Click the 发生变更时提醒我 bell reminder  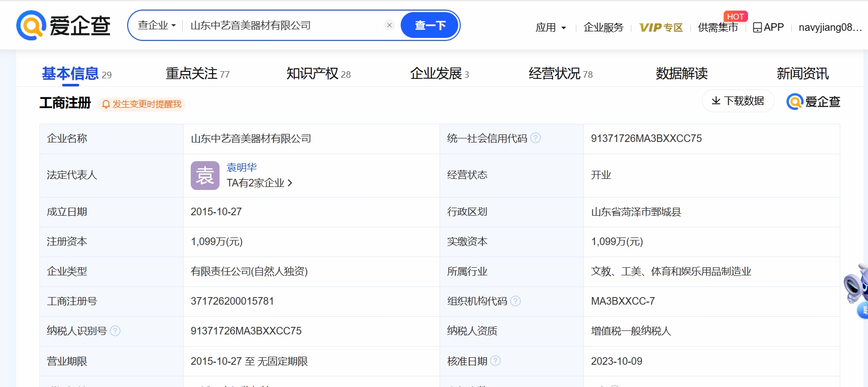(x=142, y=104)
